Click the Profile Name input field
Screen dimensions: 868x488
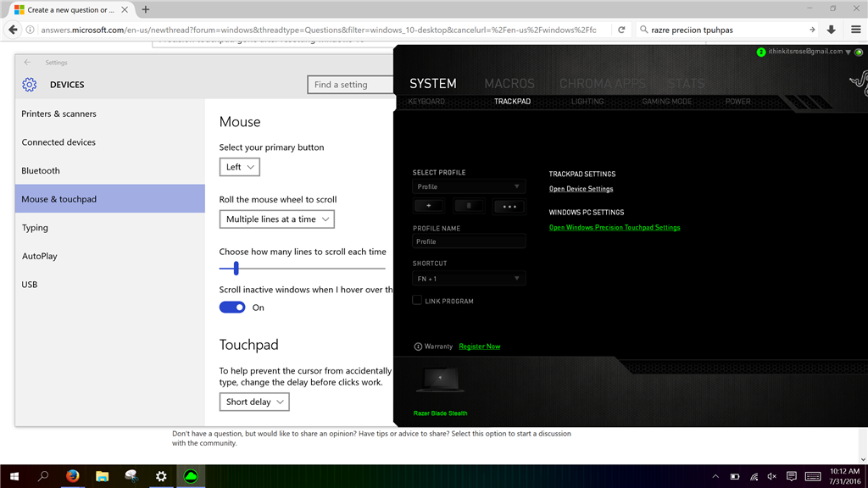tap(469, 241)
